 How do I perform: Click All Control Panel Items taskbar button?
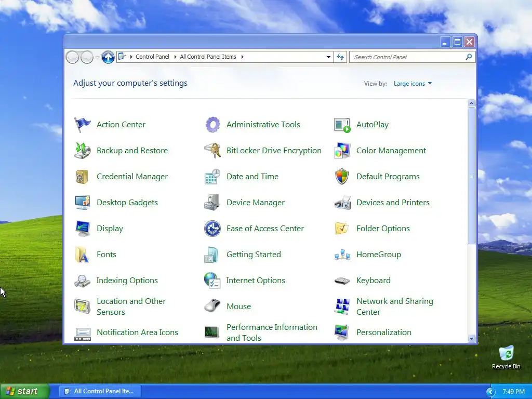point(100,391)
